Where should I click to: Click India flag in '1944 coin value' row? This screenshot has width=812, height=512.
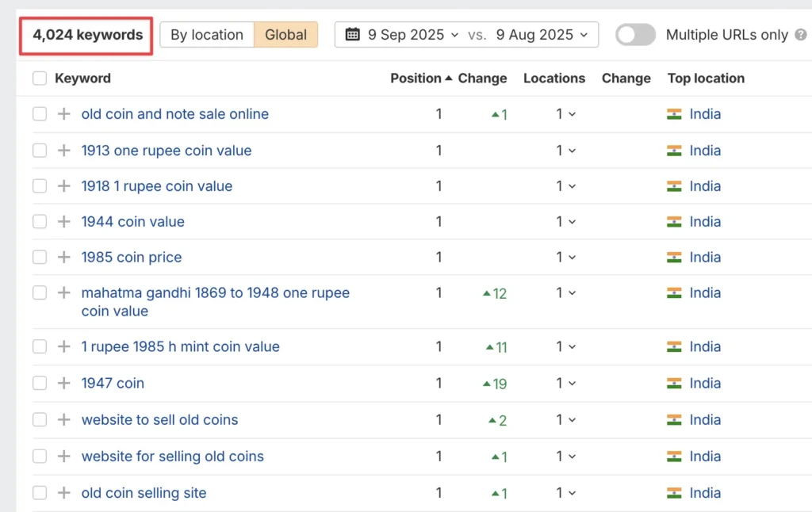pyautogui.click(x=674, y=222)
